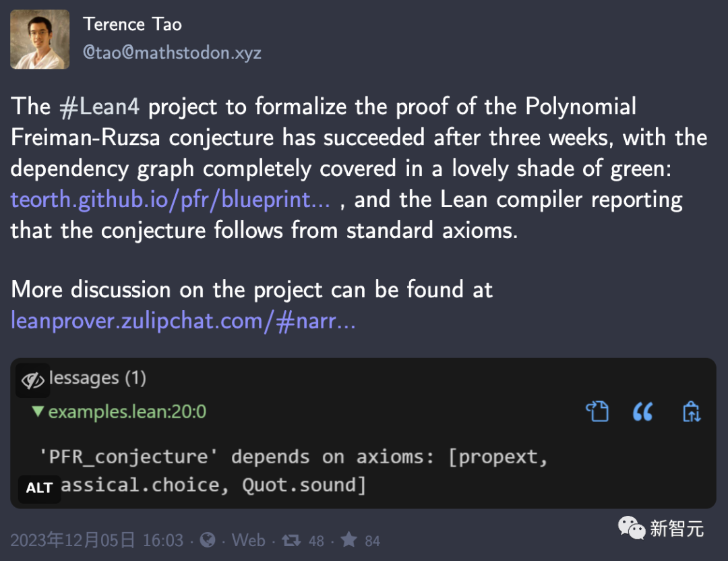Viewport: 728px width, 561px height.
Task: Click the Terence Tao display name
Action: (132, 24)
